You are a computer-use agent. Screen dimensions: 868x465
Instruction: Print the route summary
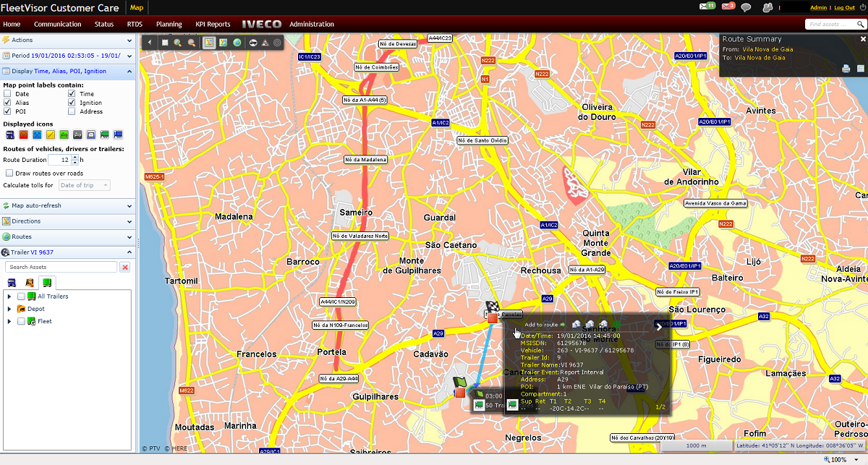click(846, 69)
